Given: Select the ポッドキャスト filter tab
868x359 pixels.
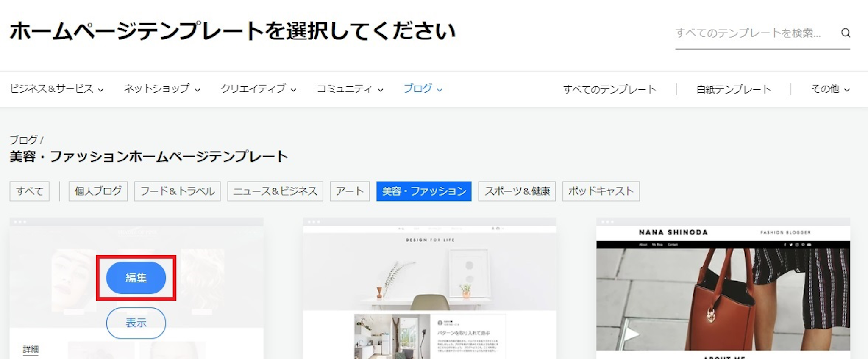Looking at the screenshot, I should coord(601,191).
